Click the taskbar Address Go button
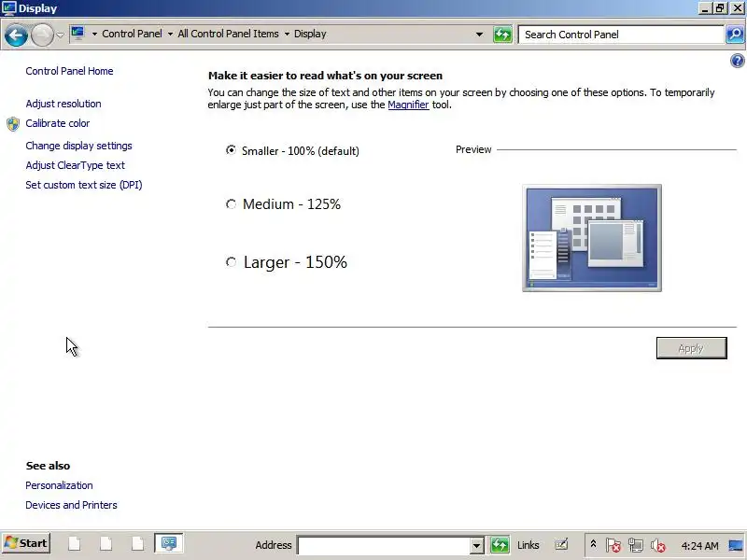This screenshot has width=747, height=560. [x=500, y=545]
